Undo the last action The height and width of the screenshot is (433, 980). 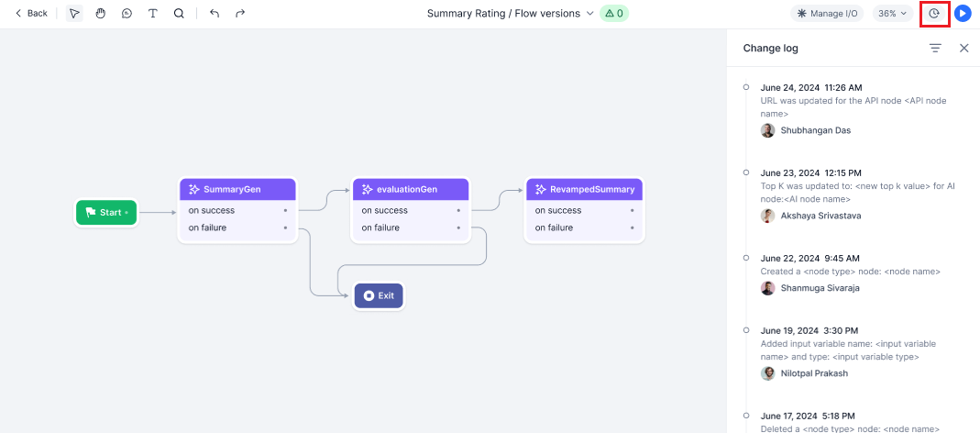tap(215, 14)
